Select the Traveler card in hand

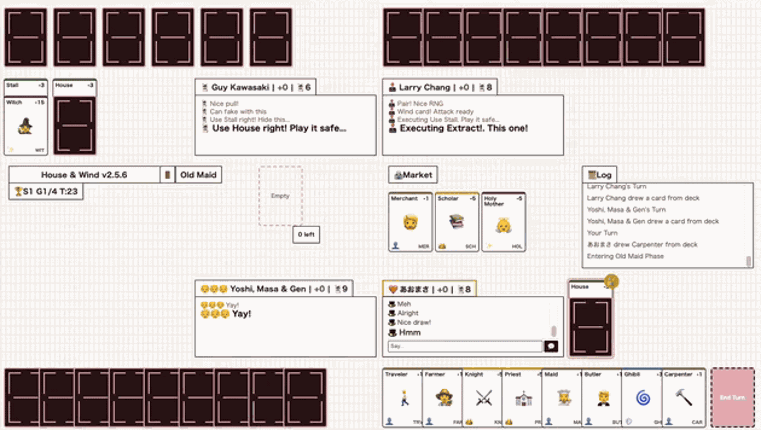pyautogui.click(x=402, y=397)
